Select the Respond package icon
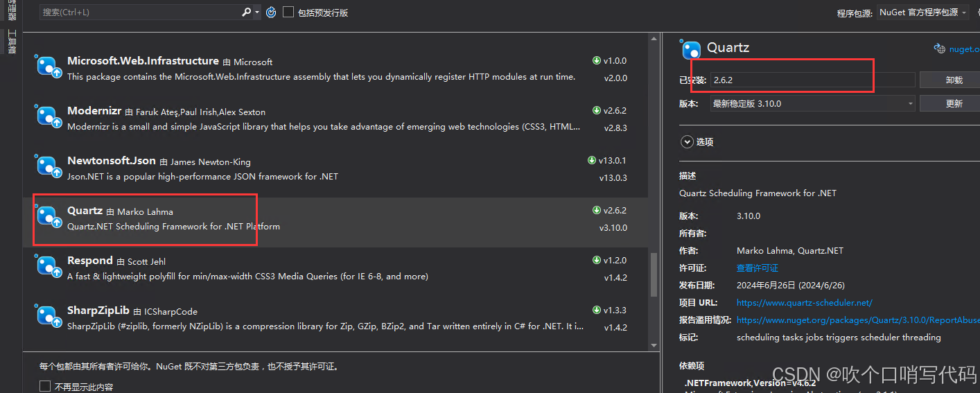This screenshot has width=980, height=393. 47,266
